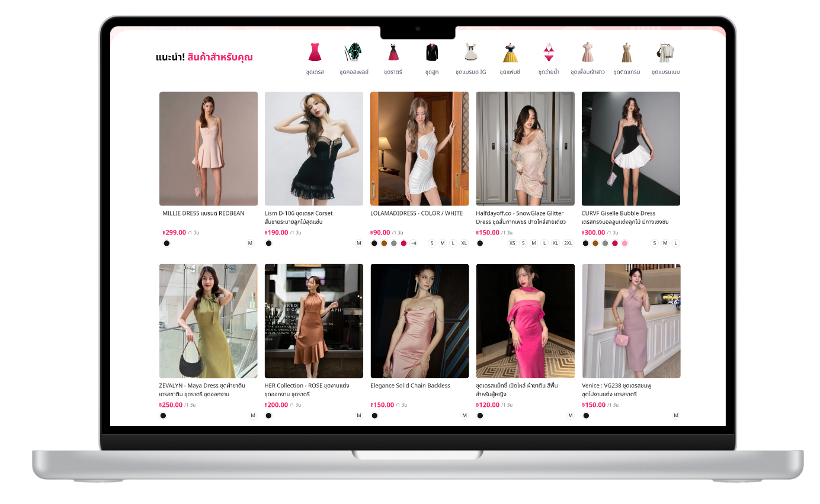Open the MILLIE DRESS REDBEAN product title
The width and height of the screenshot is (820, 504).
point(203,213)
